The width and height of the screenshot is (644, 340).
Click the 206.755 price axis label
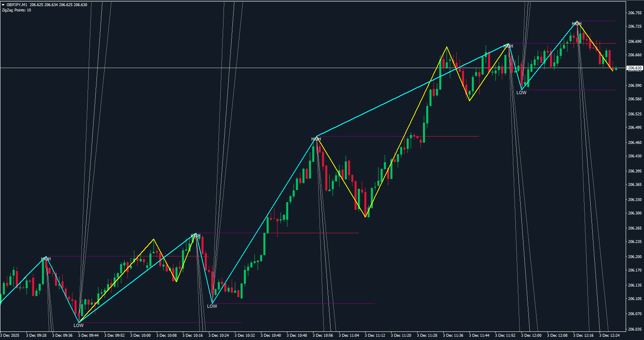[635, 13]
